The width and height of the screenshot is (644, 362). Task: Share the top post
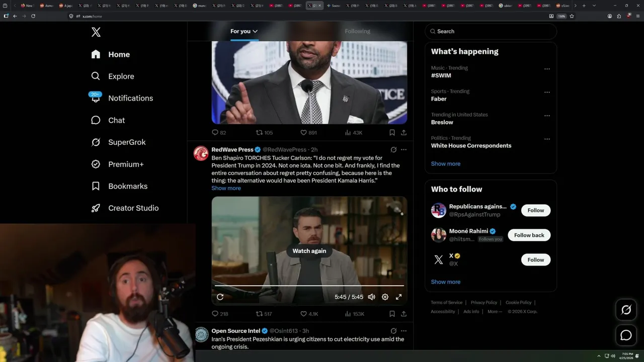tap(404, 133)
